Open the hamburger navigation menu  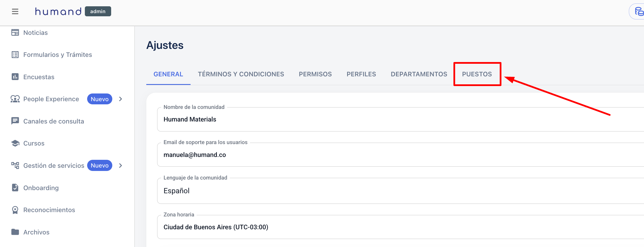pos(15,11)
